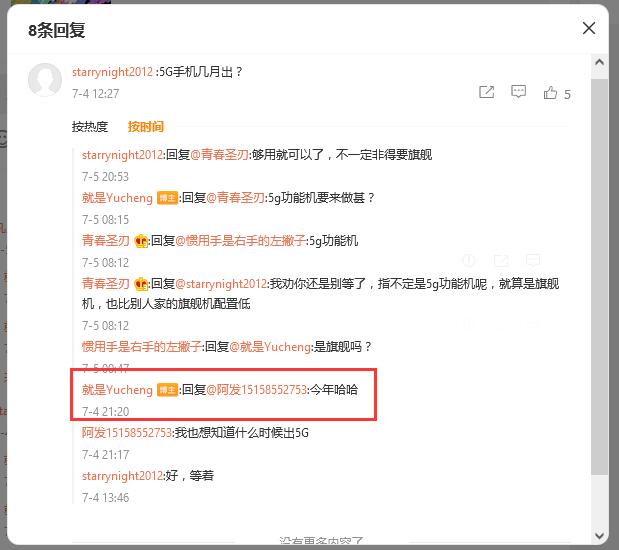Click the vertical scrollbar thumb

[x=599, y=276]
